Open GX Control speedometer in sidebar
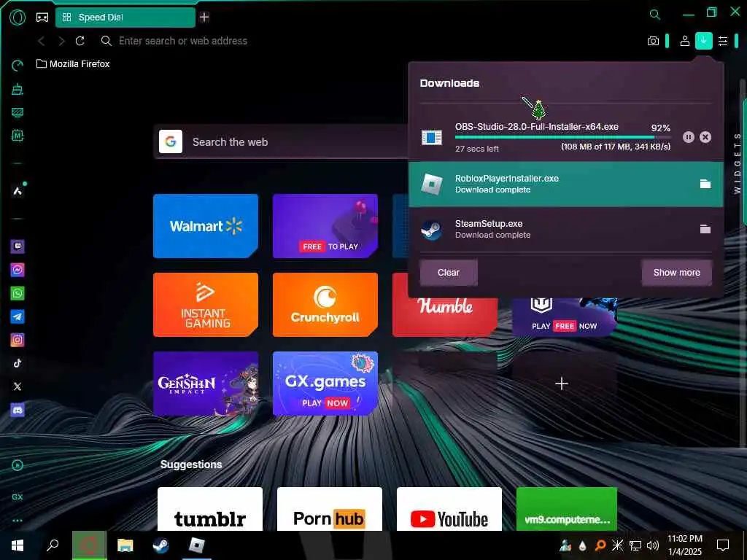Image resolution: width=747 pixels, height=560 pixels. 18,65
